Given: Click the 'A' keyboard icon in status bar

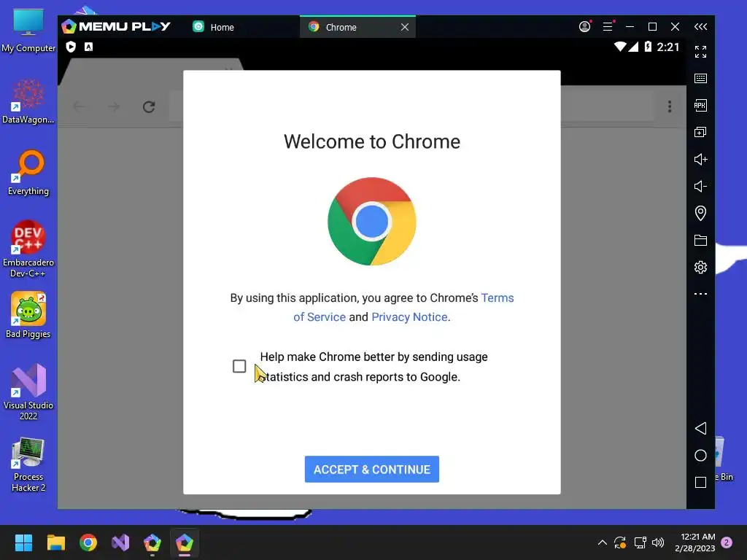Looking at the screenshot, I should (x=88, y=47).
